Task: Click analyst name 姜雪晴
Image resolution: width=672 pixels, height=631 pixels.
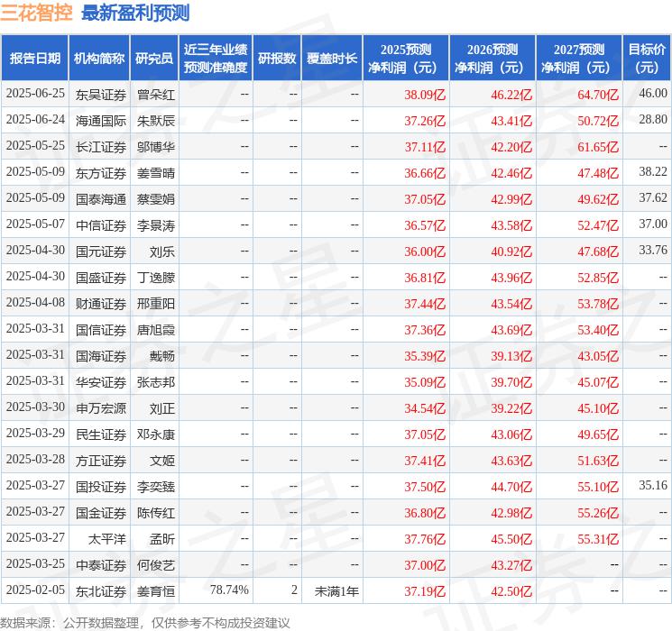Action: point(156,173)
